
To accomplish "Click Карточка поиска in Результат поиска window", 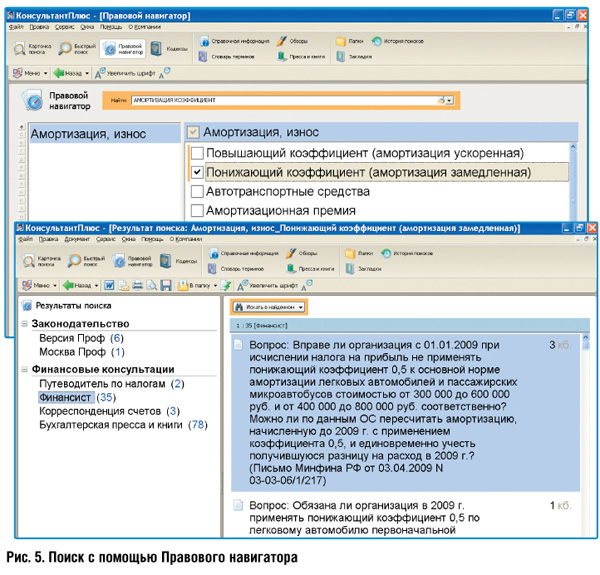I will [x=41, y=261].
